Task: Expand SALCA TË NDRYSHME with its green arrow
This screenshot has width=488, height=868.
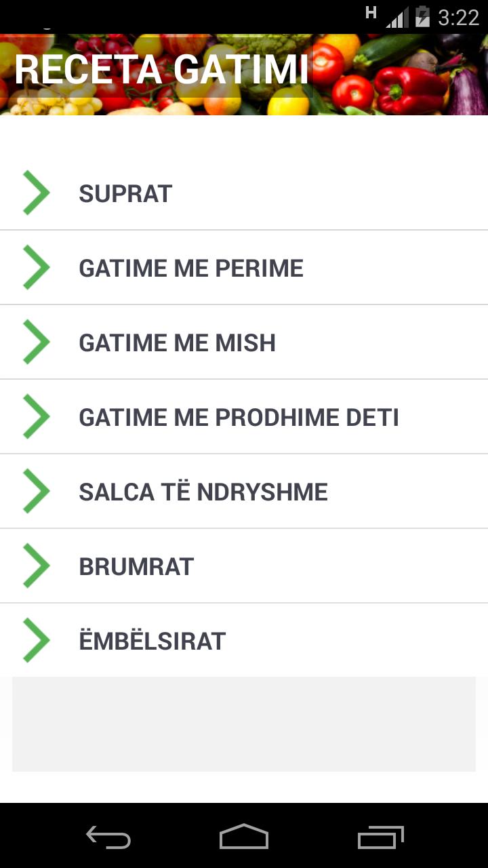Action: (x=37, y=492)
